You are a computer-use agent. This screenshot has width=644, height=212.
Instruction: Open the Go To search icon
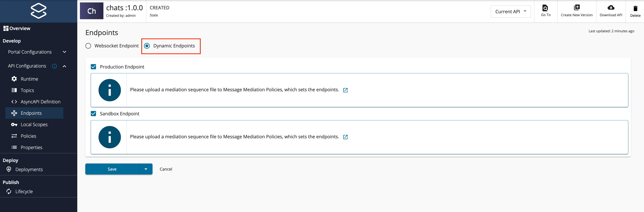coord(545,8)
